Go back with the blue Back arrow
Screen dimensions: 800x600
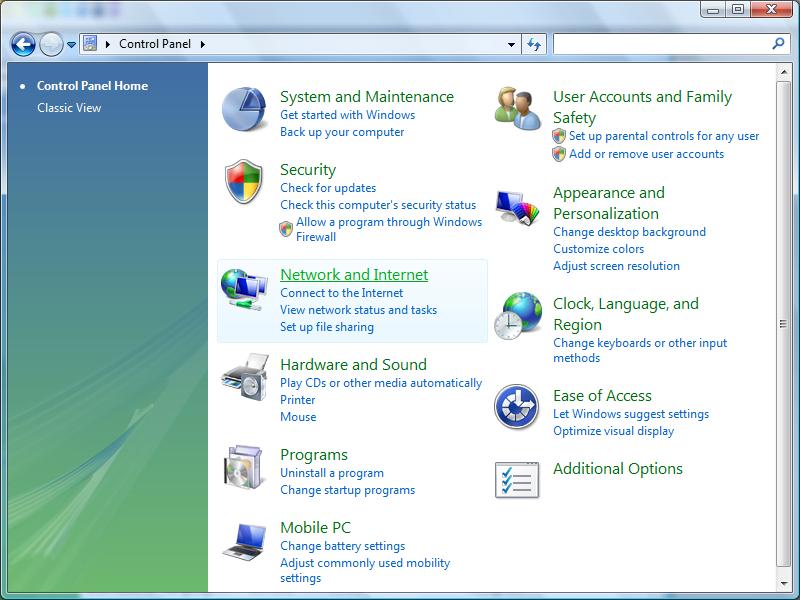pyautogui.click(x=23, y=44)
